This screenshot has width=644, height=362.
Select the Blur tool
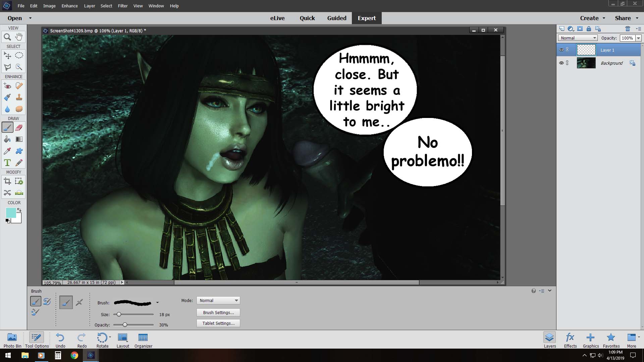click(x=7, y=109)
